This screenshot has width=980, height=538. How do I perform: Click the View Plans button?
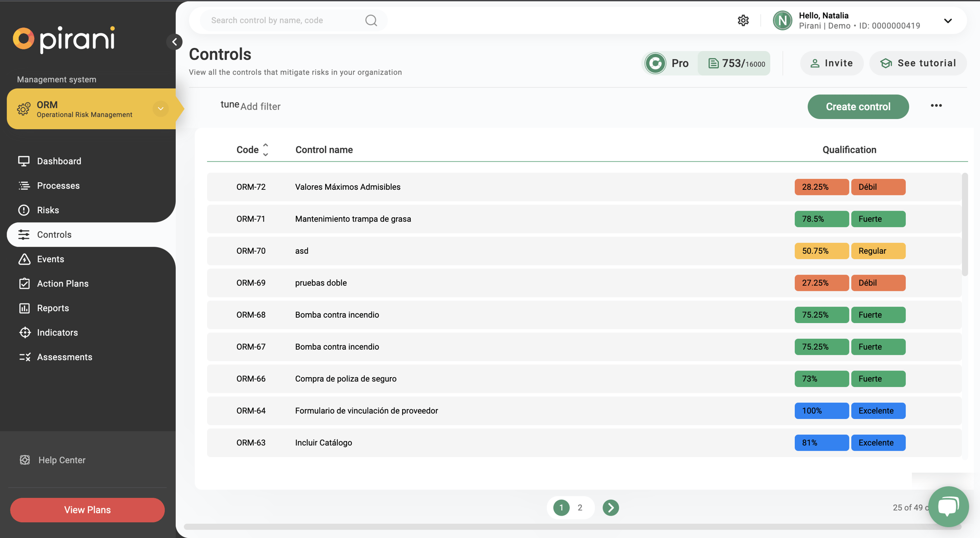87,510
